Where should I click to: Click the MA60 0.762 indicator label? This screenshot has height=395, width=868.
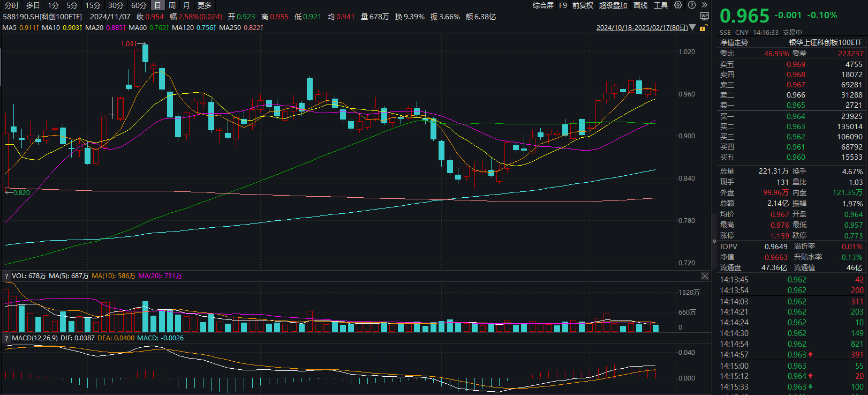coord(149,27)
